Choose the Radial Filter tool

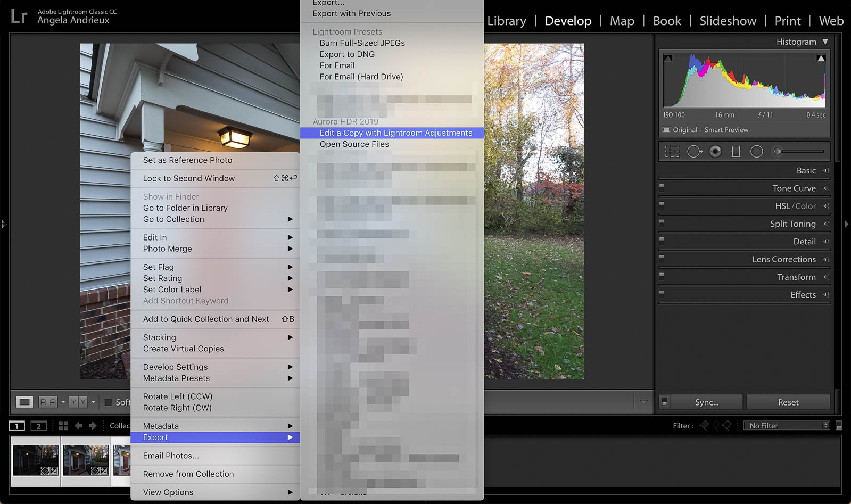pos(756,152)
